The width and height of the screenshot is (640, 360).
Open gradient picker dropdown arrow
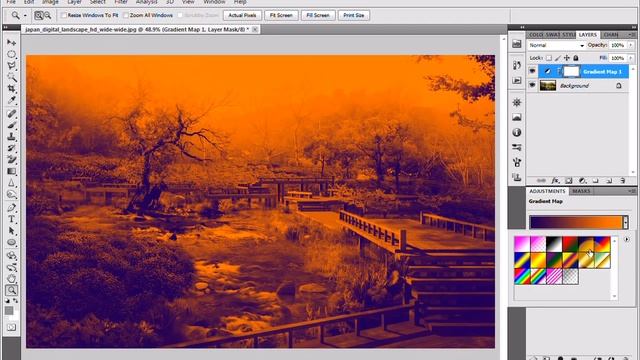(x=626, y=222)
